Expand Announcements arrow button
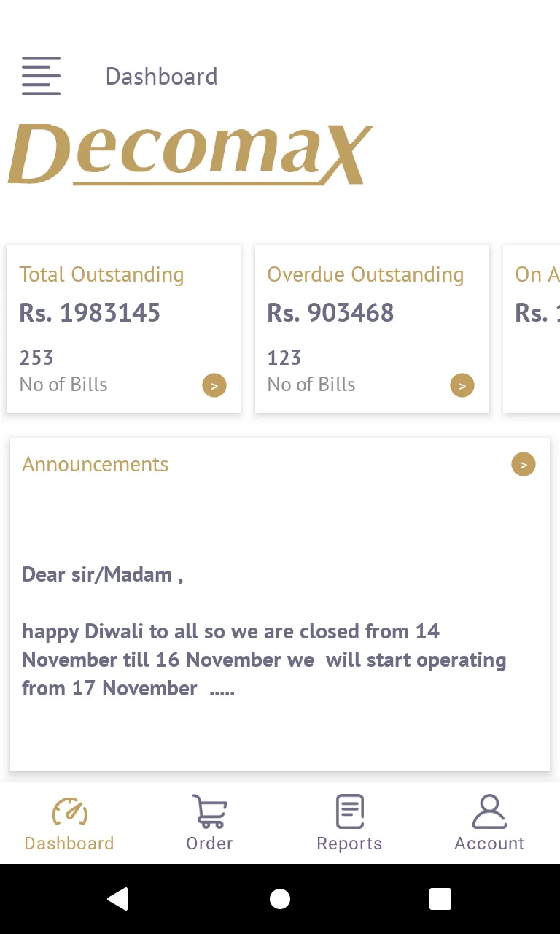This screenshot has width=560, height=934. [524, 464]
